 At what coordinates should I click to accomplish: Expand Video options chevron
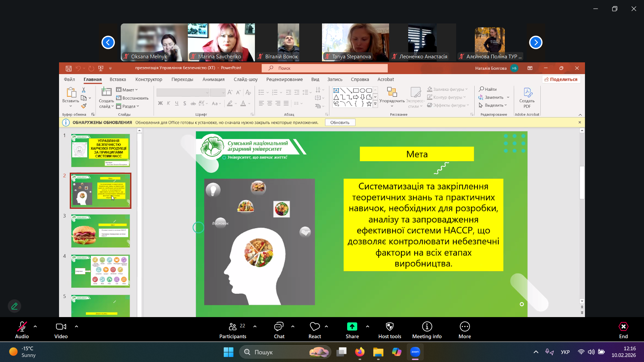pyautogui.click(x=76, y=326)
